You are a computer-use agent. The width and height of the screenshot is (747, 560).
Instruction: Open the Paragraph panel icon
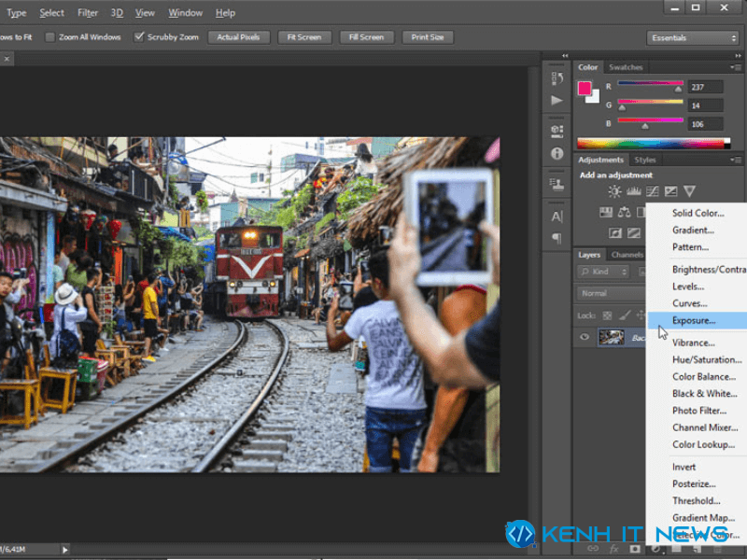click(x=557, y=238)
